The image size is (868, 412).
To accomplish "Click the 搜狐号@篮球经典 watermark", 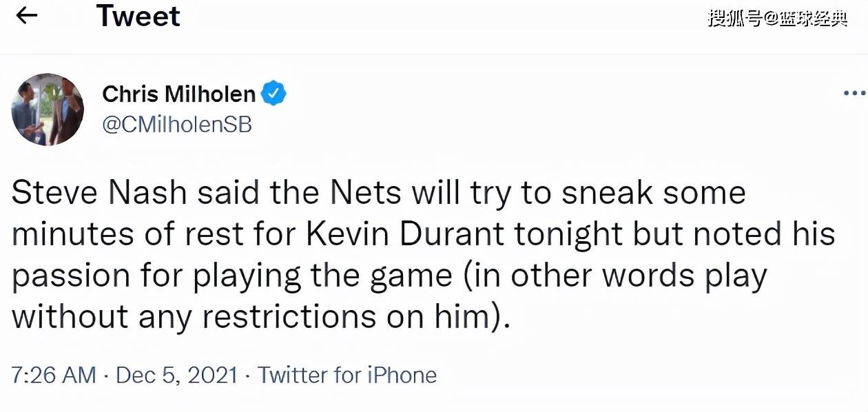I will (778, 18).
